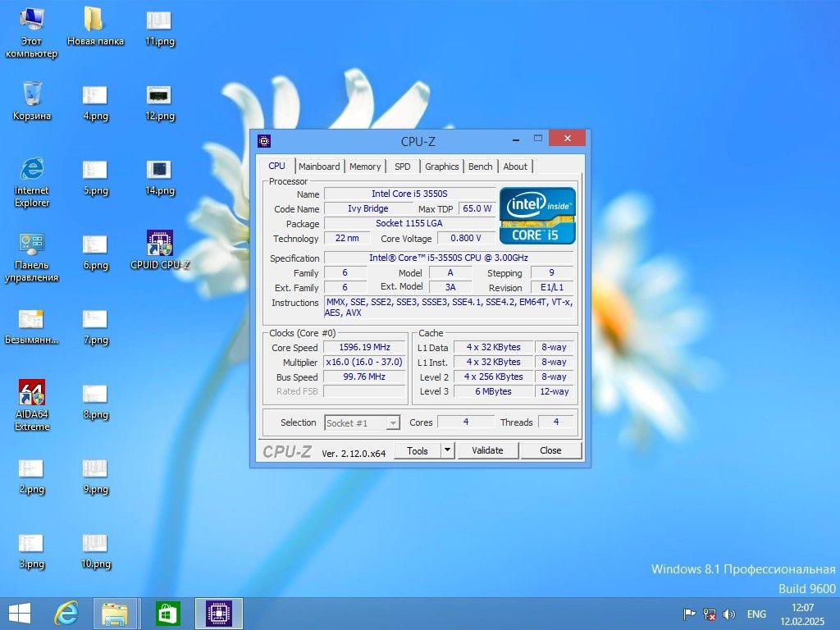Click the Intel inside Core i5 logo
This screenshot has height=630, width=840.
(x=537, y=216)
